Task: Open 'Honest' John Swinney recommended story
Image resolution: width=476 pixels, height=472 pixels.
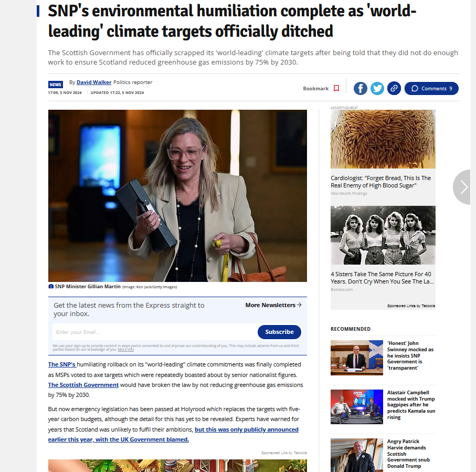Action: click(410, 355)
